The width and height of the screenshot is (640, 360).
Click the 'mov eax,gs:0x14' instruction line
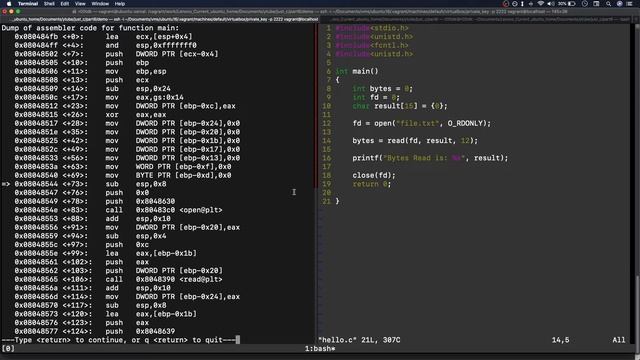(99, 97)
